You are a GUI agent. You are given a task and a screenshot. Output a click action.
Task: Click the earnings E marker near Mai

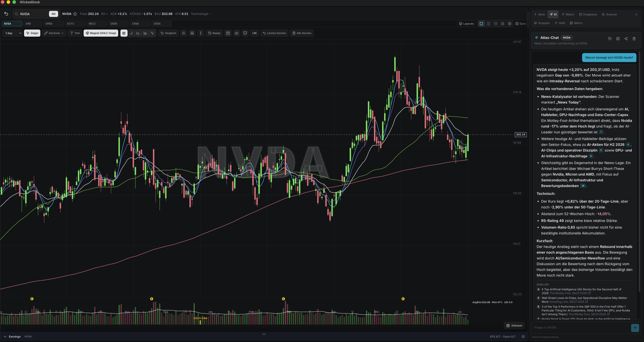(403, 299)
